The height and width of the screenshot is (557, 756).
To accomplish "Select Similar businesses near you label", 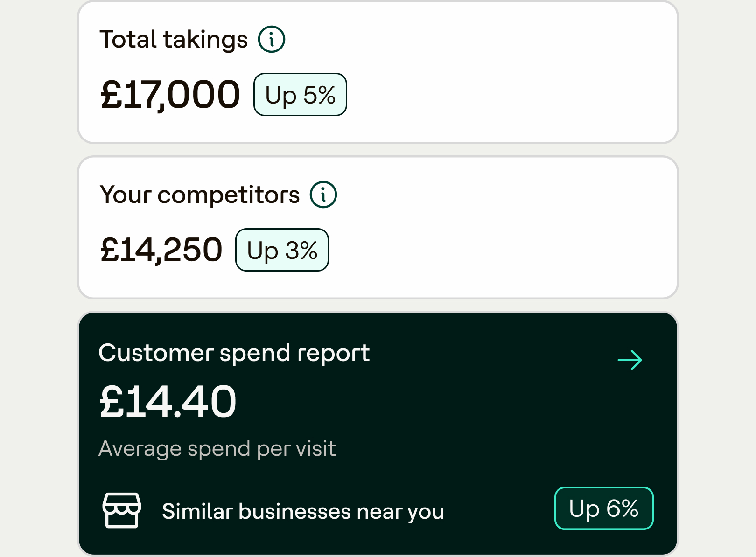I will [303, 511].
